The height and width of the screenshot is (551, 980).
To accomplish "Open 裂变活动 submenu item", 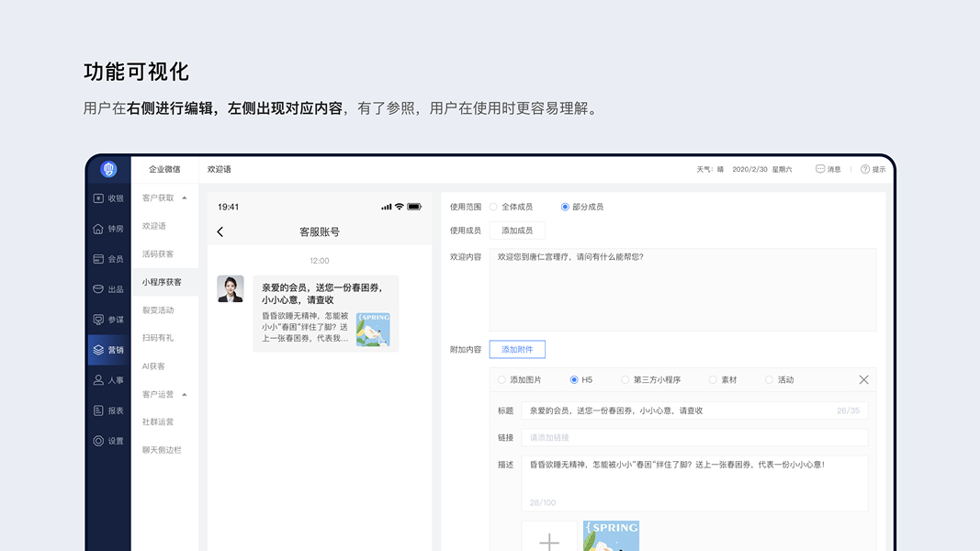I will (x=158, y=310).
